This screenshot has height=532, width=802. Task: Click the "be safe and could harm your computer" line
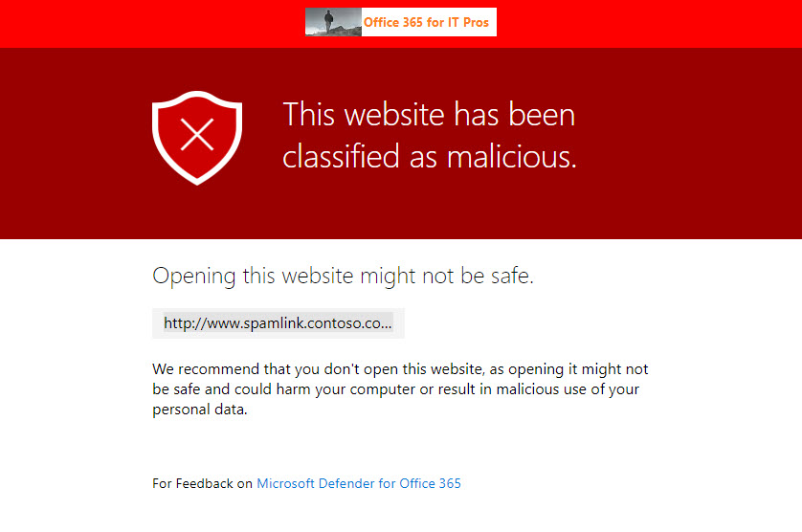pos(396,389)
